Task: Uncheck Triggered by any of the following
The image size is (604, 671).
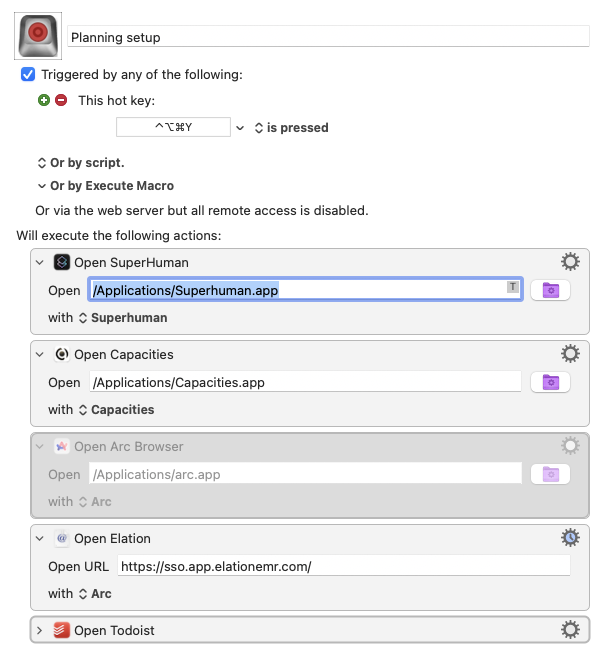Action: point(28,74)
